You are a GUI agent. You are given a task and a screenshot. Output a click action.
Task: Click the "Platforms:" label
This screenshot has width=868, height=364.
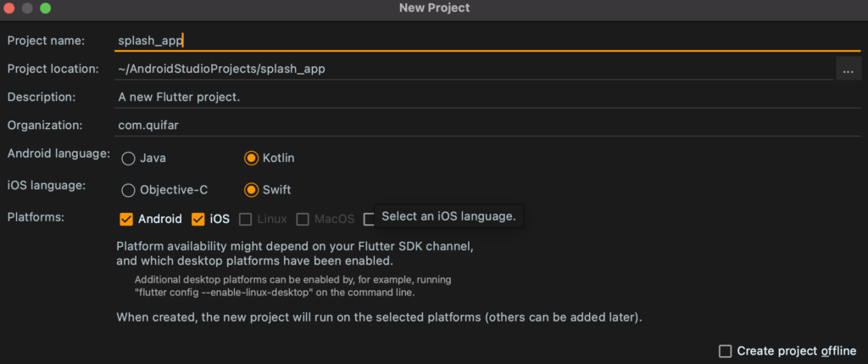(x=36, y=217)
